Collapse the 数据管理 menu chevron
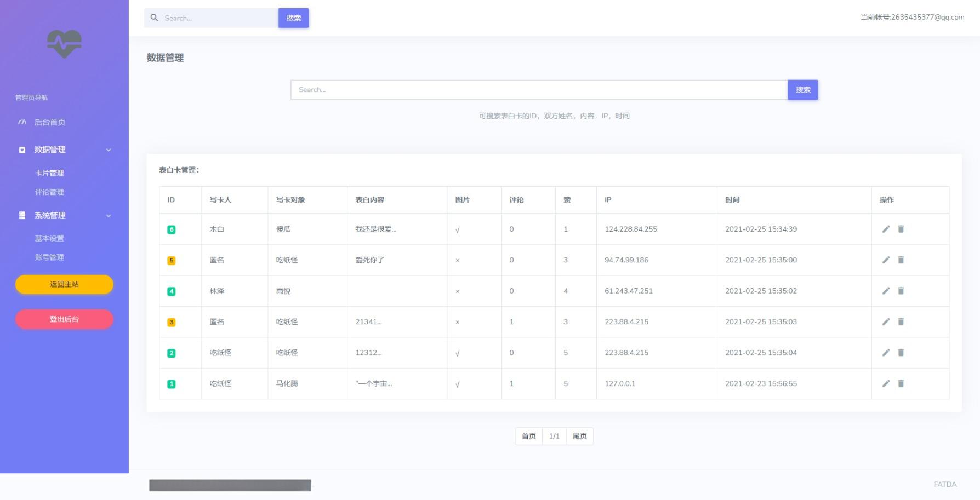This screenshot has width=980, height=500. coord(109,150)
